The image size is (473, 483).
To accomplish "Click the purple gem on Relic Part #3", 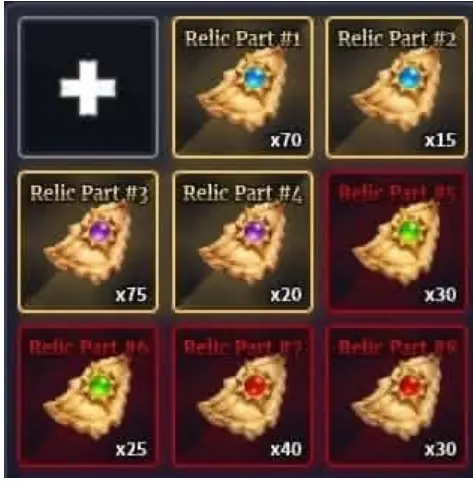I will coord(101,232).
